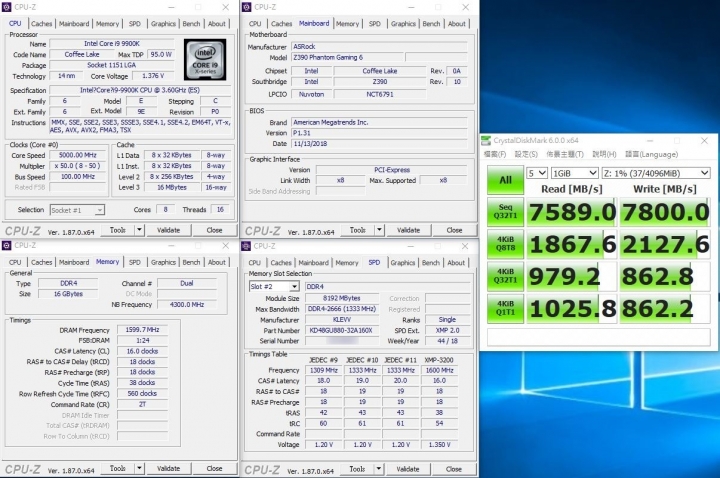This screenshot has height=478, width=720.
Task: Open the theme 佈景主題(T) menu in CrystalDiskMark
Action: 565,154
